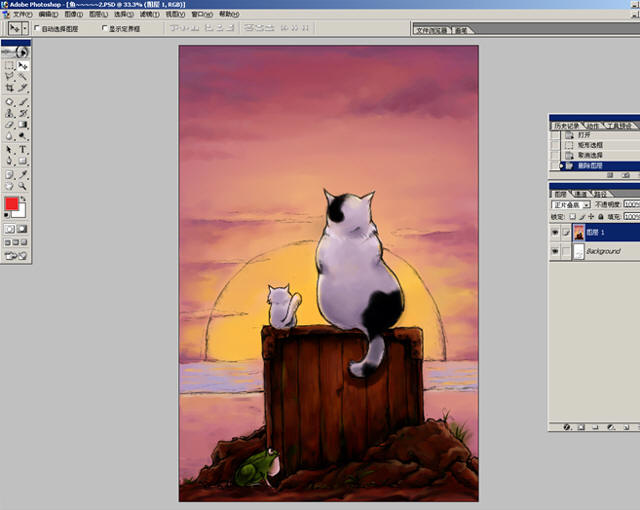Choose Standard Screen Mode icon
Screen dimensions: 640x510
(x=7, y=242)
